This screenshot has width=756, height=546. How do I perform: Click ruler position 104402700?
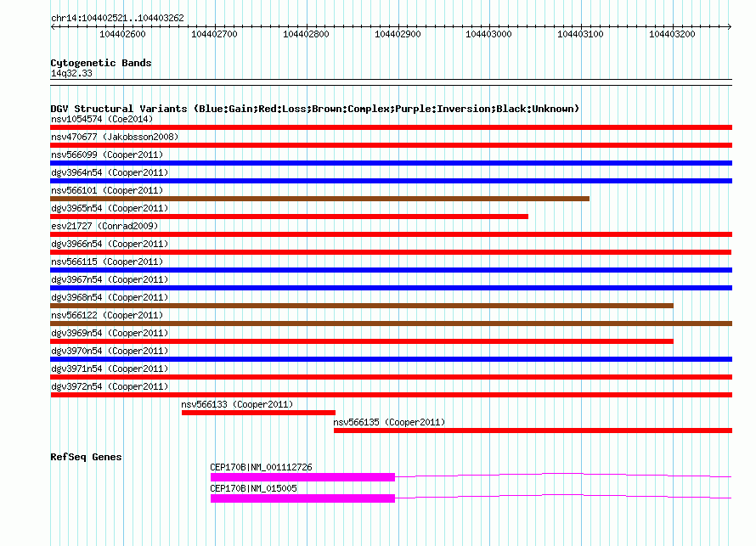click(x=214, y=34)
